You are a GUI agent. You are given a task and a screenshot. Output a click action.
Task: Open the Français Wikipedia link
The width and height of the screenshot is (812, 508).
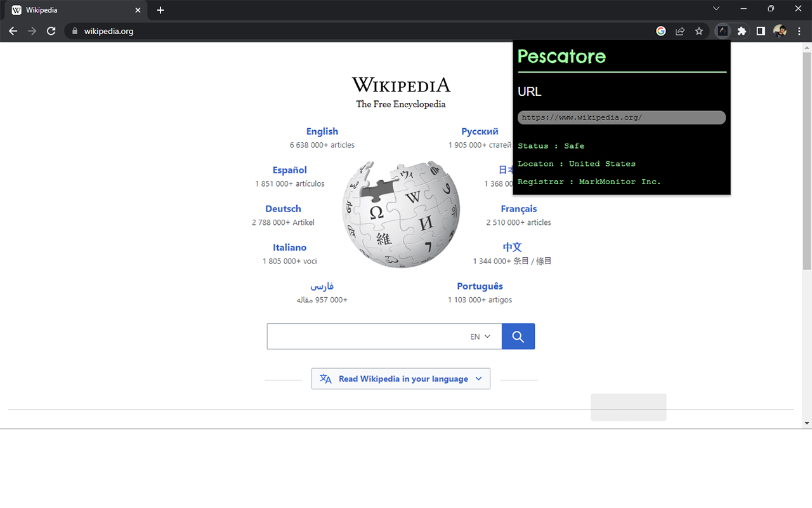coord(519,209)
